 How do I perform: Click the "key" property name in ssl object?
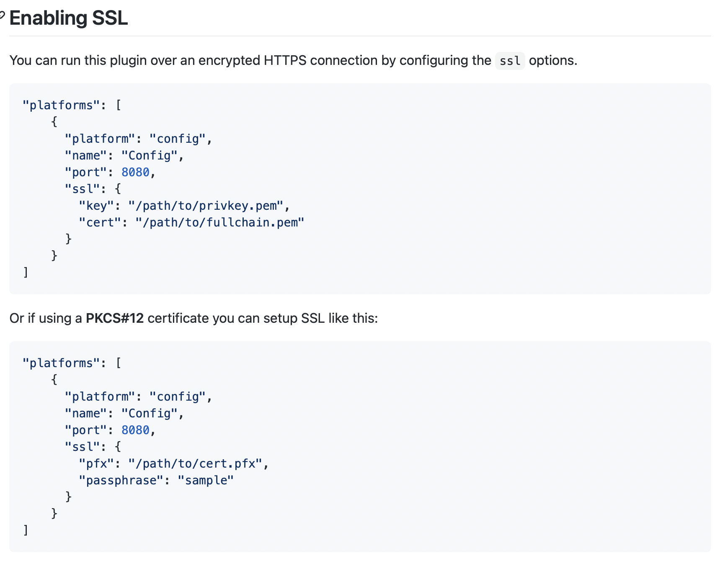(96, 206)
